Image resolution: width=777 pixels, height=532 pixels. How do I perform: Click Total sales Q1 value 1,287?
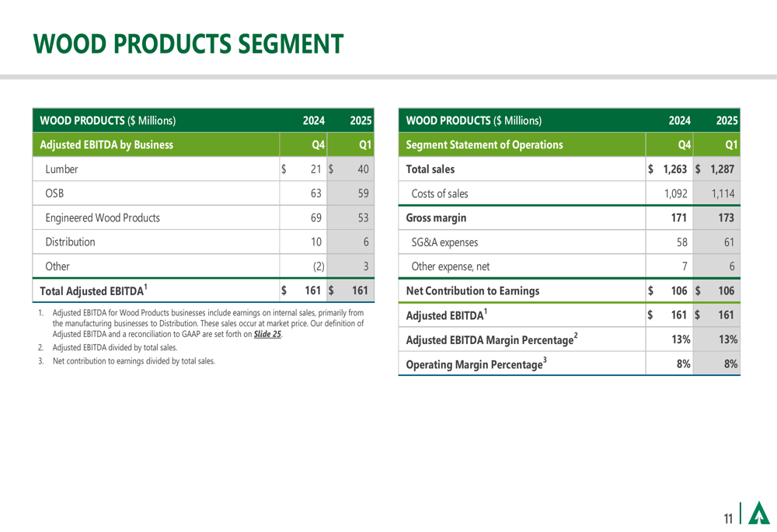(x=722, y=169)
